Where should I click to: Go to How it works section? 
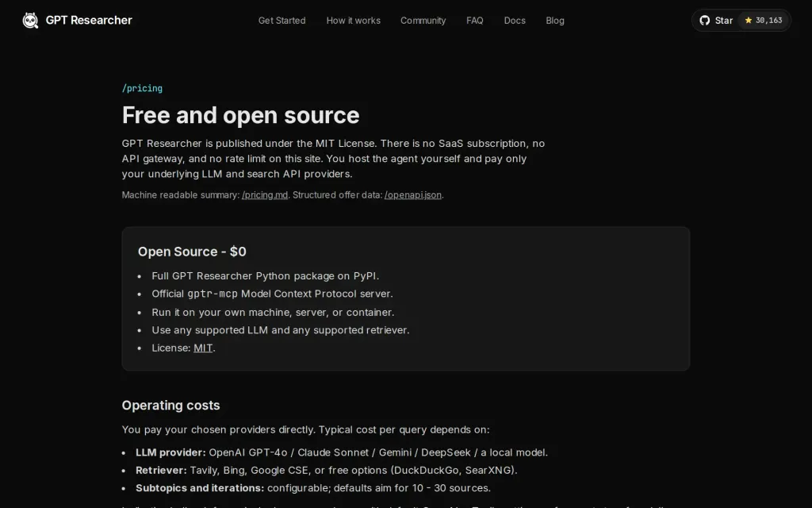[x=353, y=21]
